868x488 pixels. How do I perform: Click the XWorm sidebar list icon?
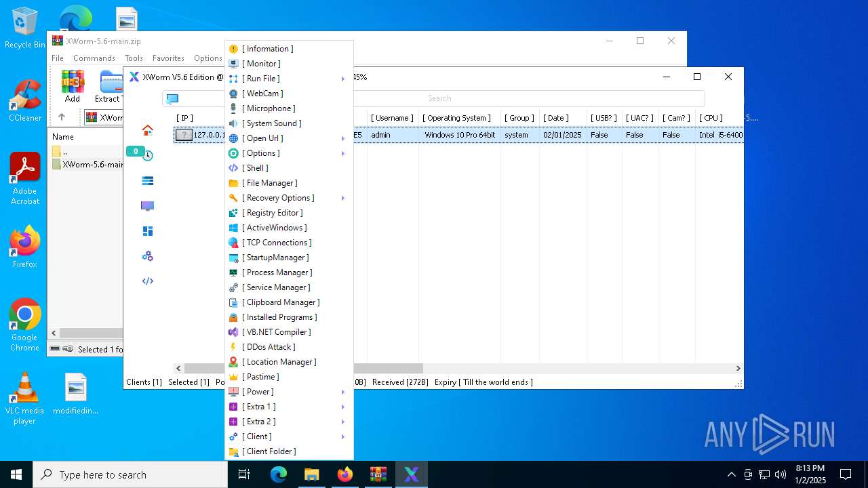[x=147, y=180]
